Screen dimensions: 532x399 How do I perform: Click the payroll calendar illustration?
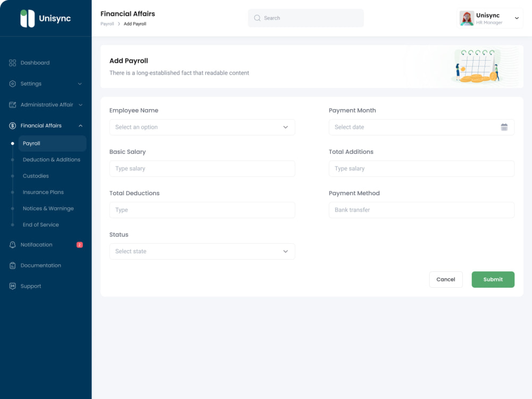477,66
